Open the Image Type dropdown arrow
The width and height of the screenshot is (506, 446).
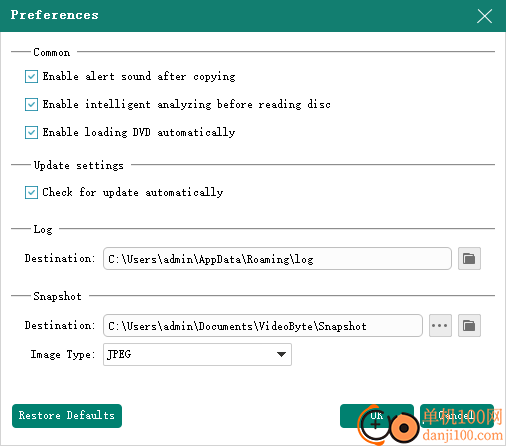[281, 354]
